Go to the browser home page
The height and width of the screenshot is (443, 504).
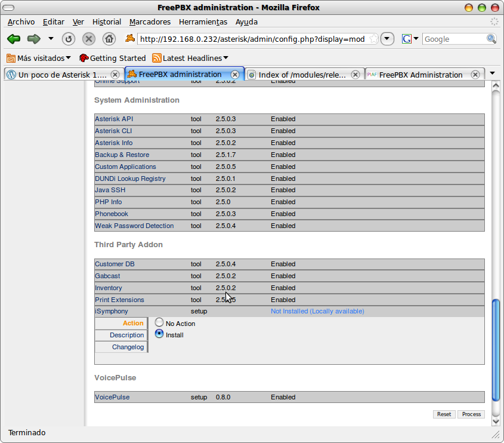[x=110, y=38]
